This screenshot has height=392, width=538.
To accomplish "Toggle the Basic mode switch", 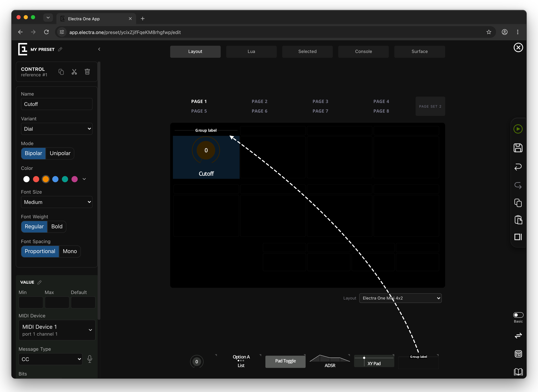I will 518,315.
